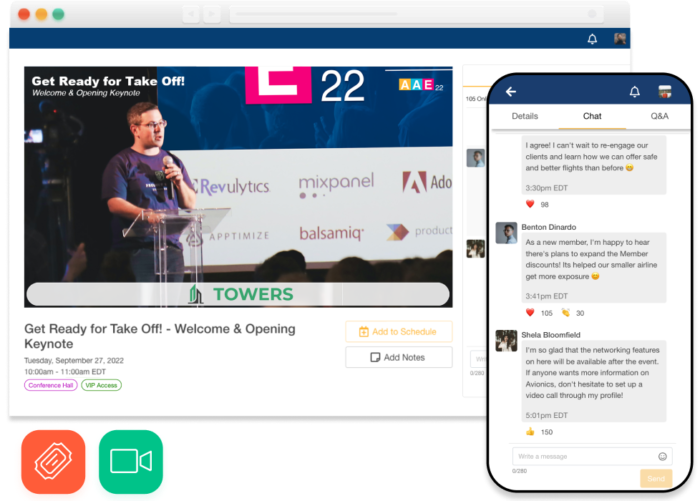
Task: Click the 3:41pm EDT timestamp
Action: point(546,296)
